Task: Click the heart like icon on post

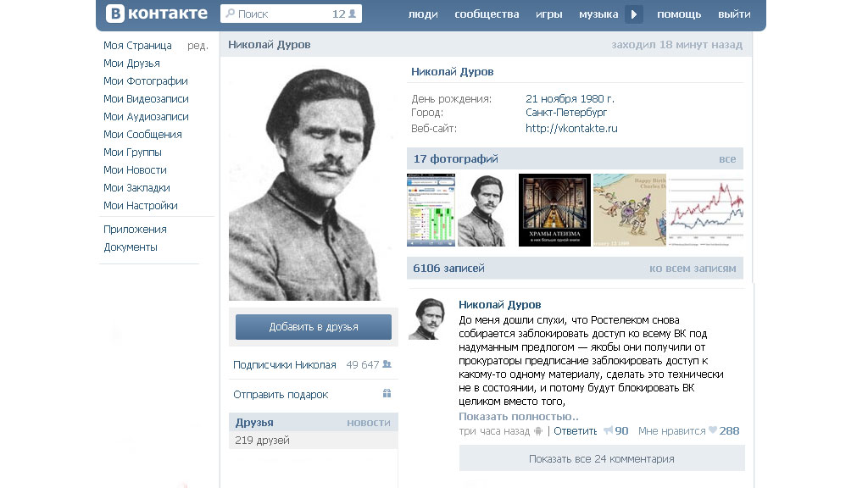Action: pyautogui.click(x=712, y=431)
